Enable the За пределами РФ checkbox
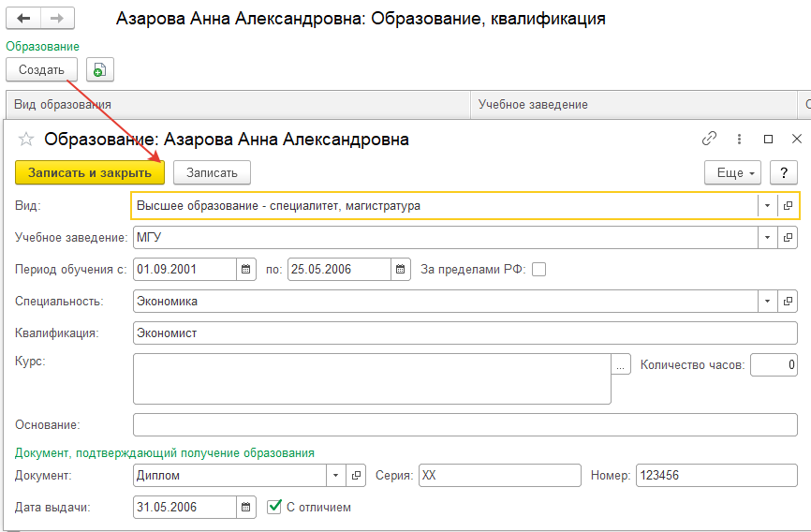 coord(538,270)
